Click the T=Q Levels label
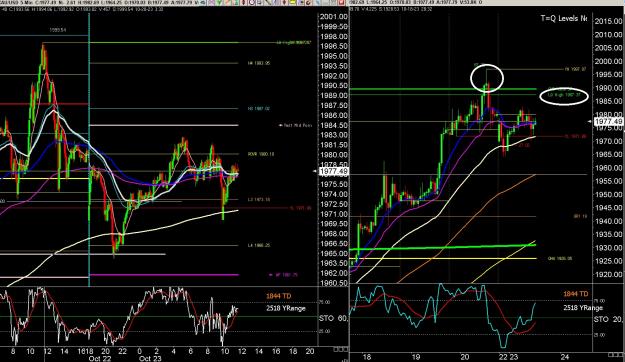 pos(564,18)
